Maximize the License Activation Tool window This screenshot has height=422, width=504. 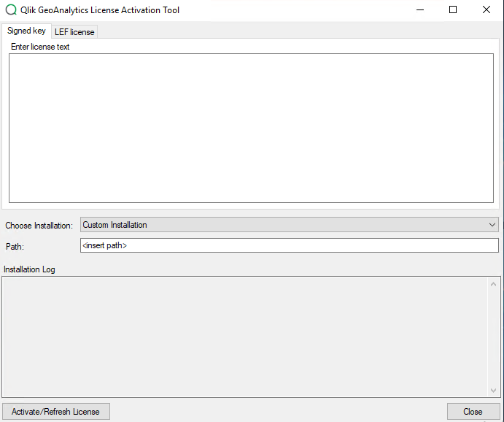pos(453,10)
